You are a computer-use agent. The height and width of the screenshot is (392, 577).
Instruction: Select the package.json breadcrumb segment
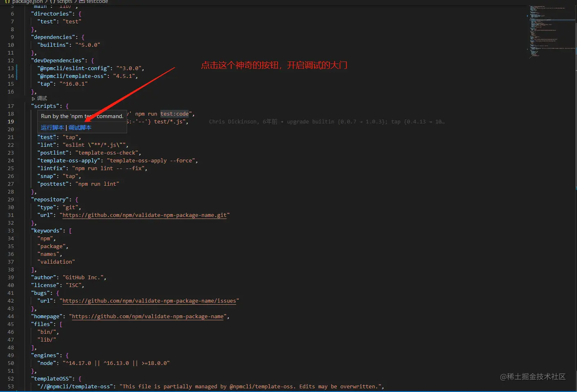(27, 2)
